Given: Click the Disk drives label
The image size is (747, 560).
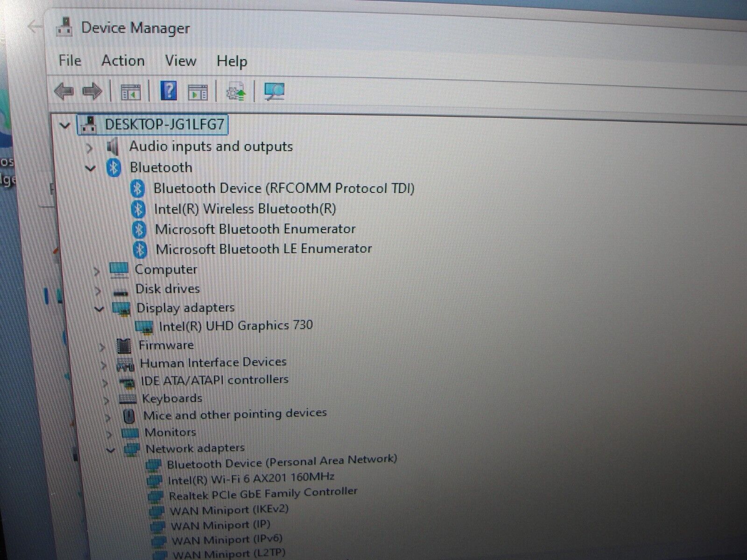Looking at the screenshot, I should click(168, 289).
